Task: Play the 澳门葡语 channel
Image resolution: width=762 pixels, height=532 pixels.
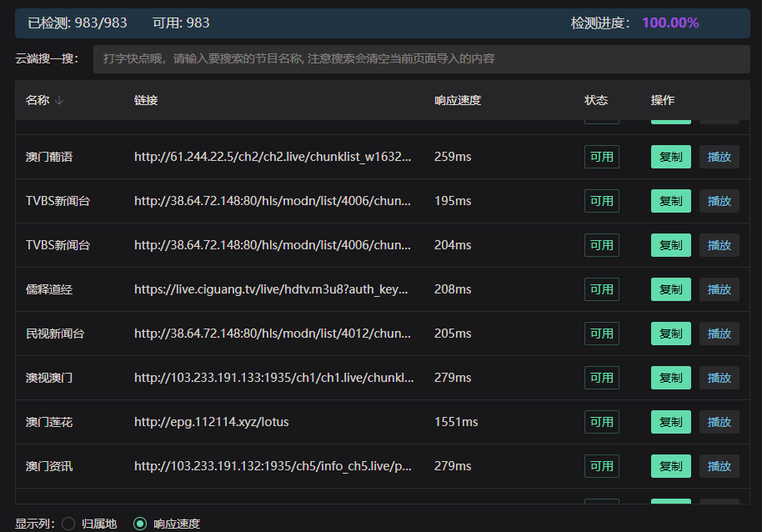Action: 719,157
